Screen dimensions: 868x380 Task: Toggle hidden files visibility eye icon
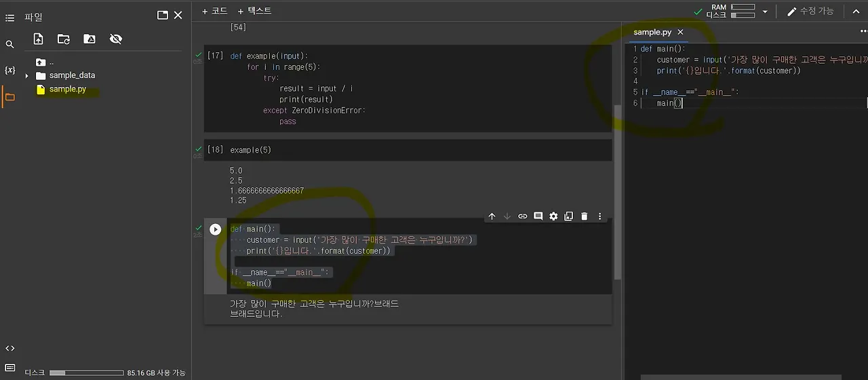(116, 39)
